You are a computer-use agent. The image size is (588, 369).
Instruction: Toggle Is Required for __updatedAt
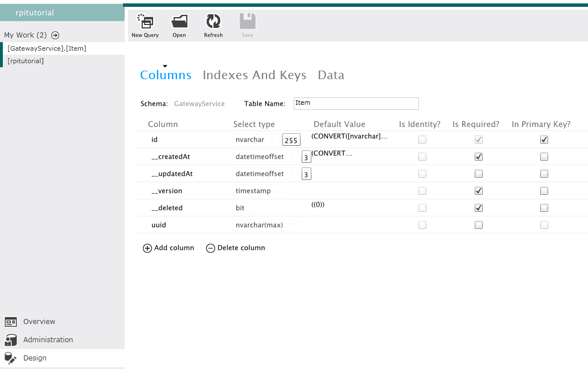479,174
